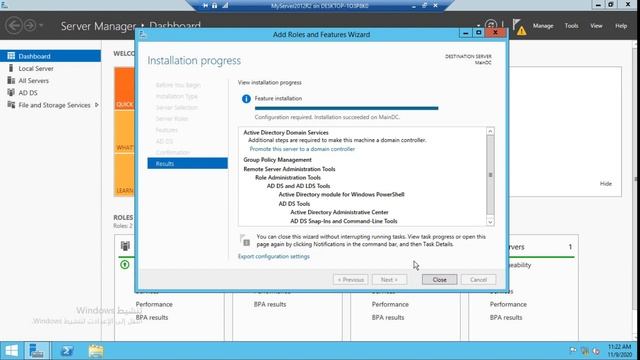This screenshot has height=360, width=640.
Task: Open the Manage menu
Action: (x=543, y=26)
